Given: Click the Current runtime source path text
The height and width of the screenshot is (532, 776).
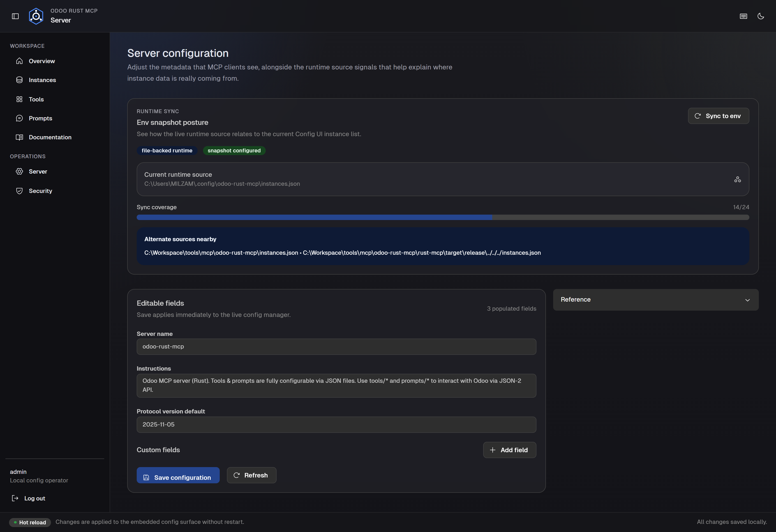Looking at the screenshot, I should tap(222, 184).
